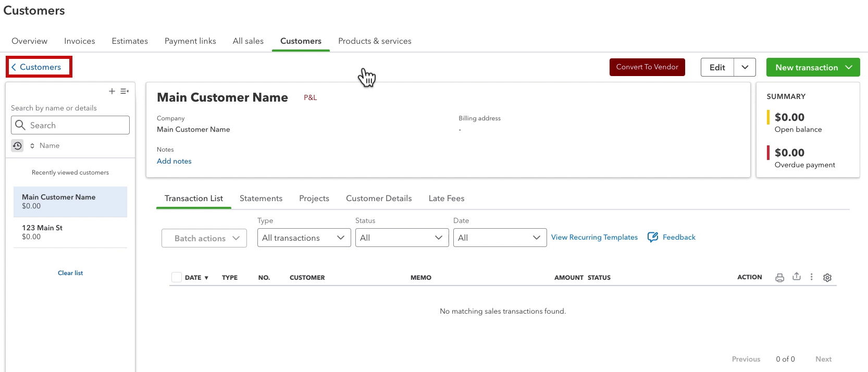Click the Feedback speech bubble icon

tap(653, 238)
